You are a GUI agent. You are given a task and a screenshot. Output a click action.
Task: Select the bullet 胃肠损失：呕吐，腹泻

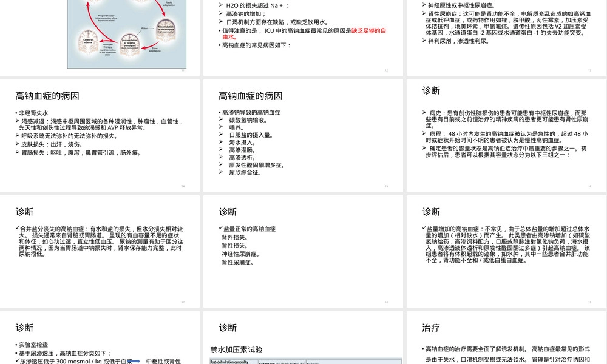coord(81,153)
